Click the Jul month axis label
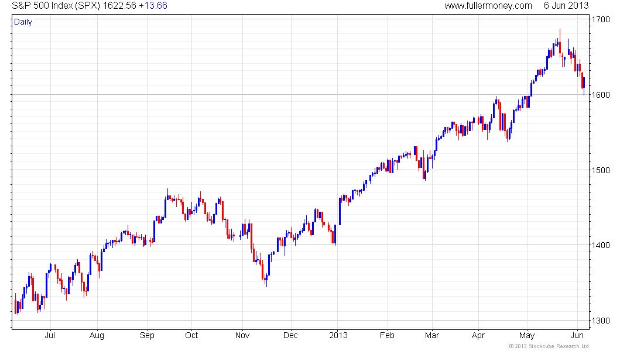Screen dimensions: 644x351 point(50,335)
